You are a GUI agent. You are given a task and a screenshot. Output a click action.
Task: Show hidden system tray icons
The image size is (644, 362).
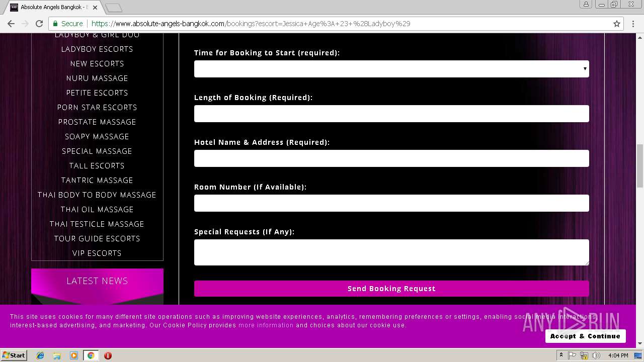click(561, 355)
